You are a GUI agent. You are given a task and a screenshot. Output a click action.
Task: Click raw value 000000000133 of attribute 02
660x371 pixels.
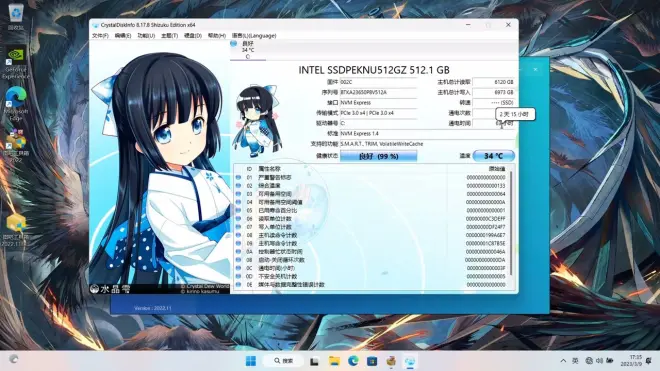click(x=486, y=186)
